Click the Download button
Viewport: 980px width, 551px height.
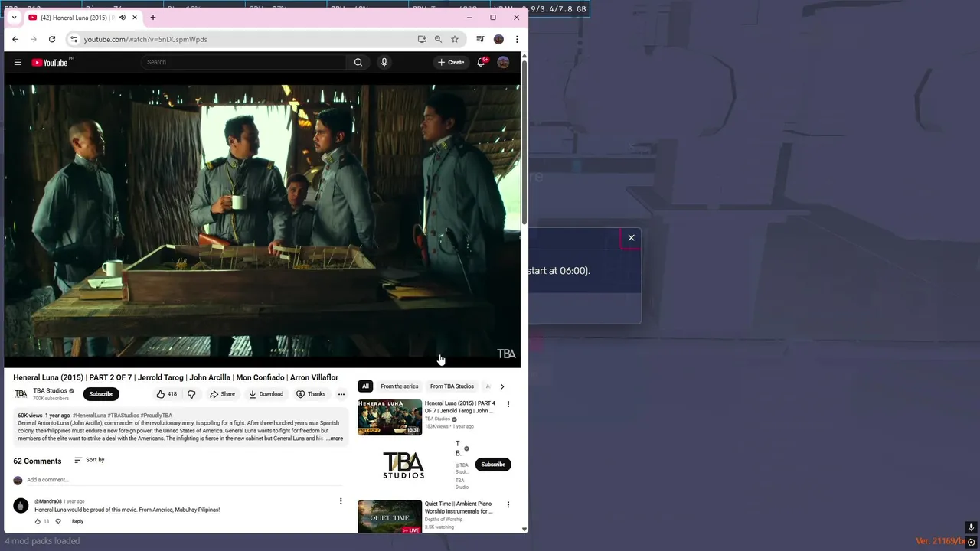click(x=266, y=394)
